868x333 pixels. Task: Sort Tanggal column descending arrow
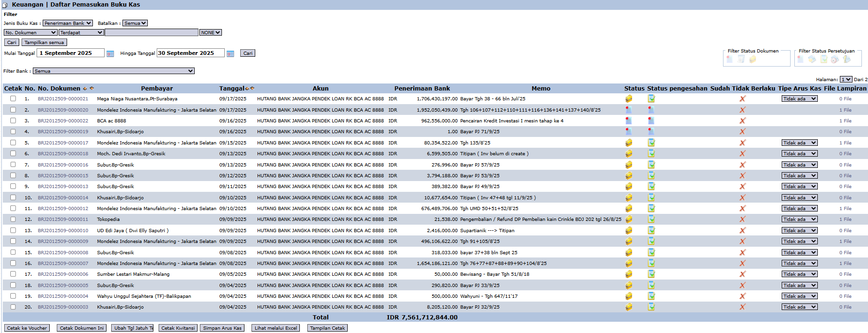coord(252,88)
